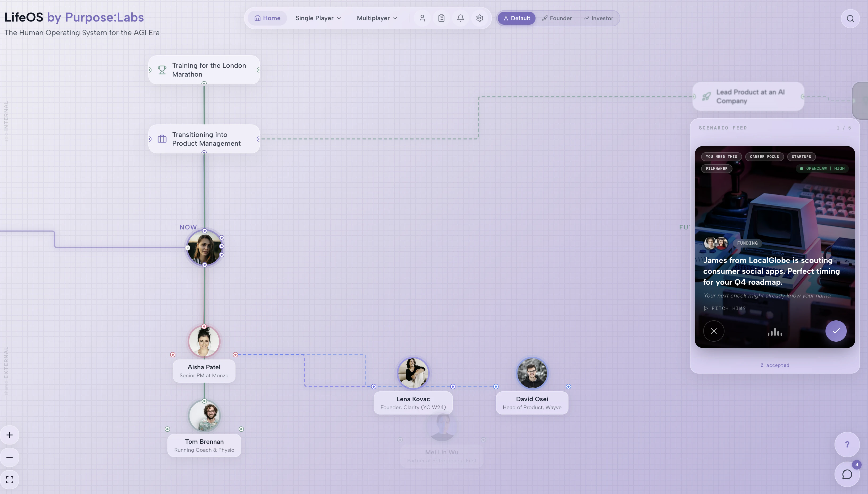Open the settings gear icon

coord(480,18)
